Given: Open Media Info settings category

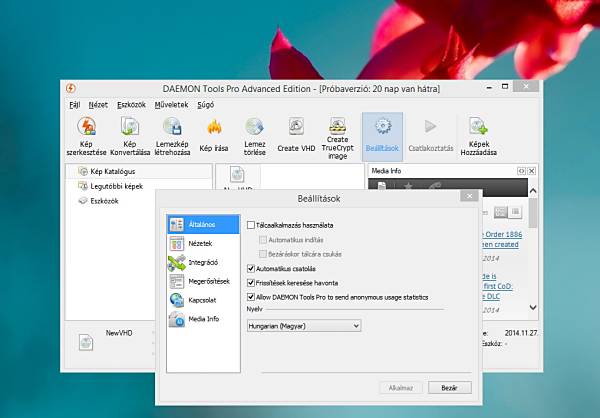Looking at the screenshot, I should click(203, 319).
